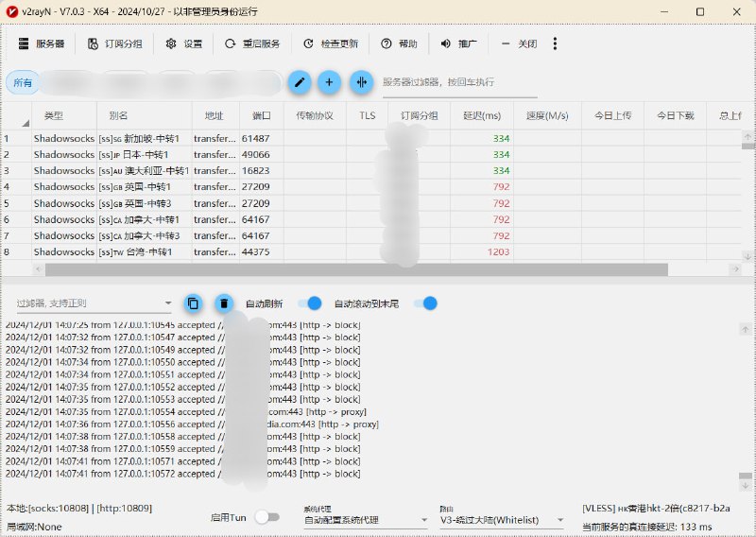Viewport: 756px width, 537px height.
Task: Click the log panel scroll up arrow
Action: coord(746,330)
